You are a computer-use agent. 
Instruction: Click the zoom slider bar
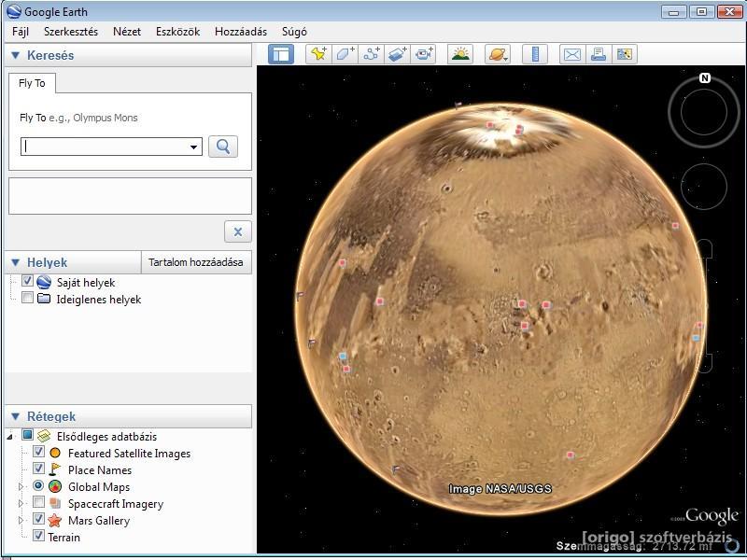tap(705, 306)
